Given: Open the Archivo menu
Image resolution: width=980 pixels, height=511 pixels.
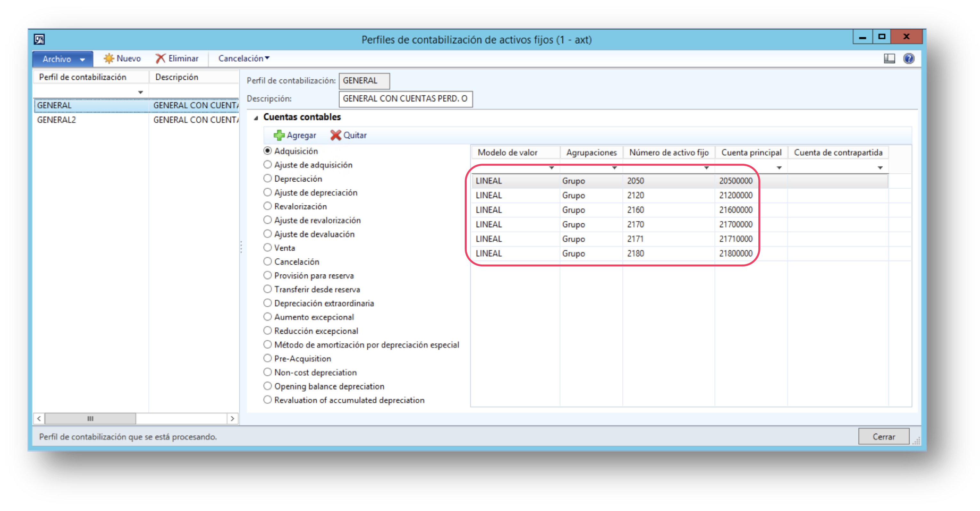Looking at the screenshot, I should click(x=63, y=59).
